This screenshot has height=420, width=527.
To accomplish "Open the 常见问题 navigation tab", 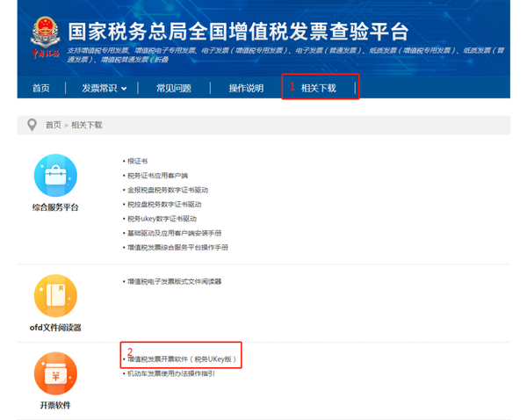I will pos(174,88).
